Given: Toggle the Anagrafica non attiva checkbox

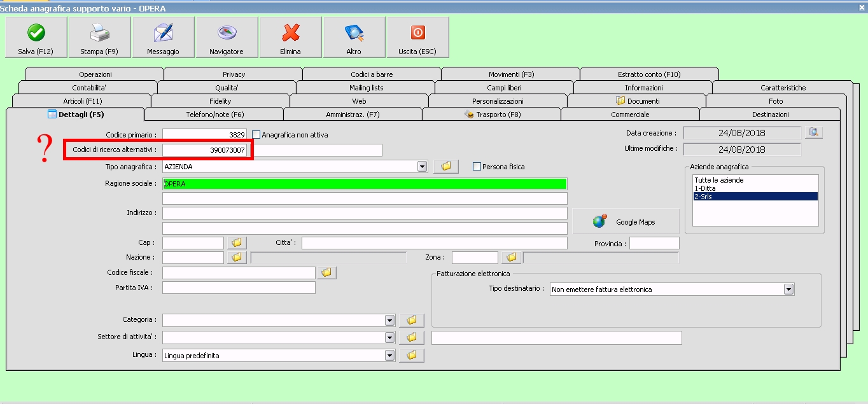Looking at the screenshot, I should click(x=256, y=134).
